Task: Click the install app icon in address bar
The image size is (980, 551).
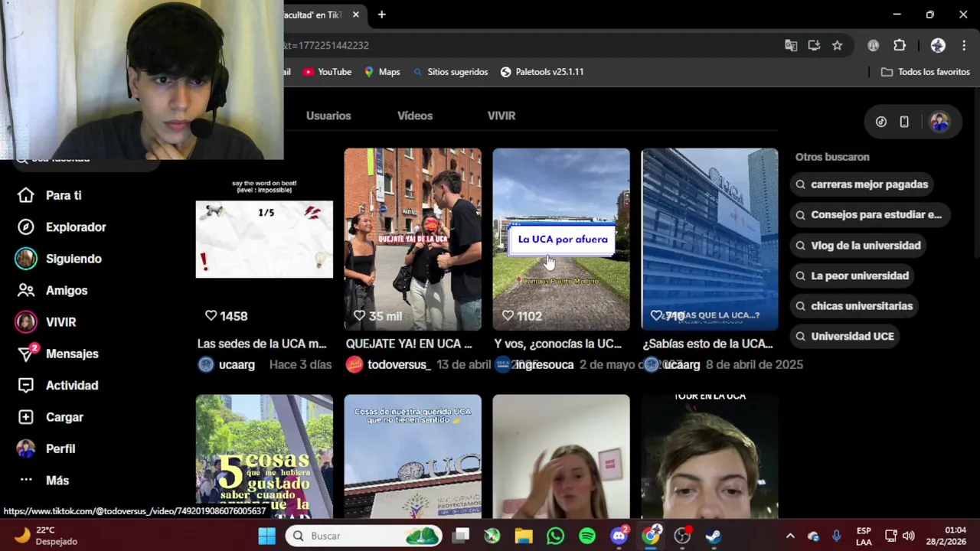Action: click(814, 46)
